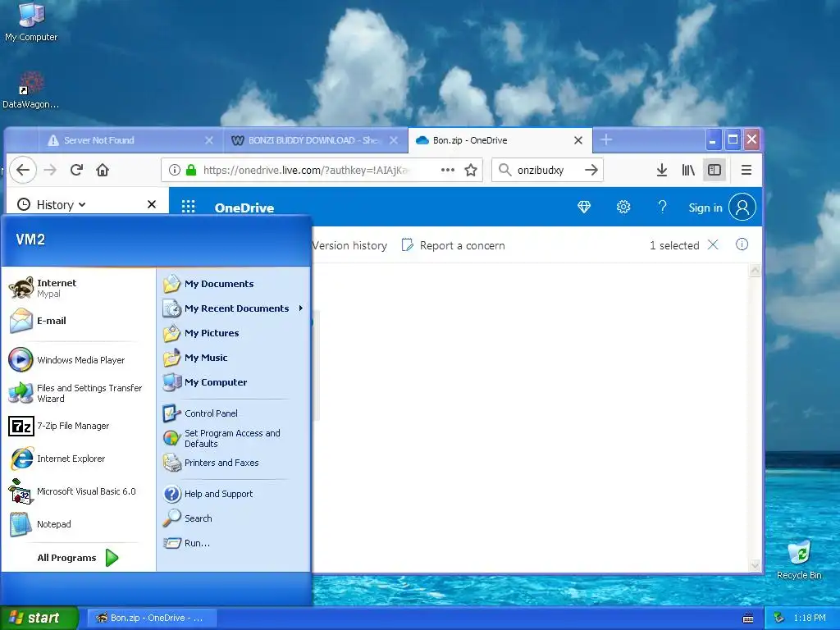Viewport: 840px width, 630px height.
Task: Open the Run... dialog
Action: pyautogui.click(x=234, y=543)
